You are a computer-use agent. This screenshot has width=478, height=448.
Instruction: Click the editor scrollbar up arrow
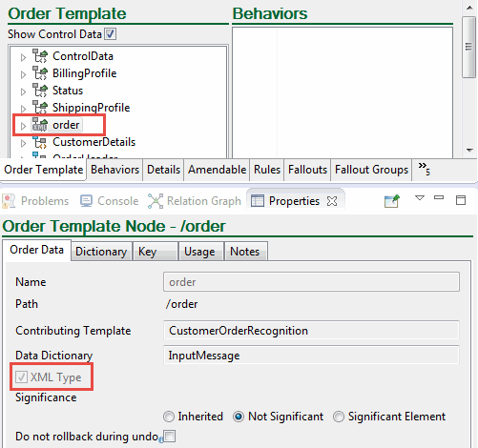click(469, 8)
